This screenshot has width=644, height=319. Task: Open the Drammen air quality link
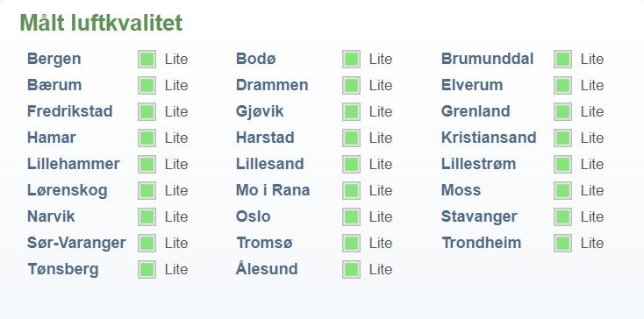272,85
